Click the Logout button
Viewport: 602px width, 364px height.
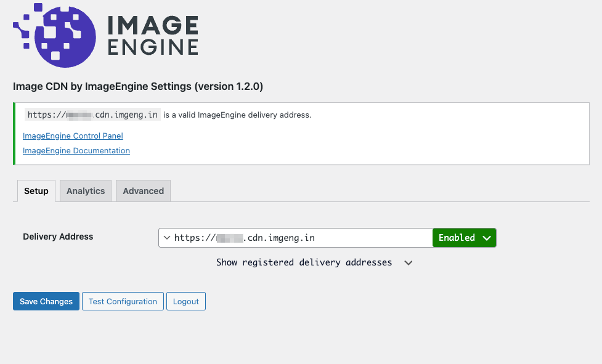click(x=186, y=301)
